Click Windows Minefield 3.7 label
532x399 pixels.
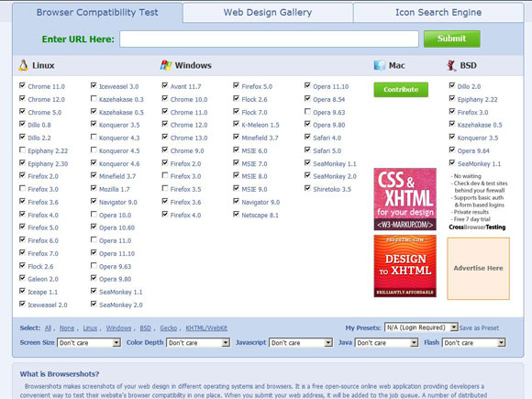coord(260,138)
